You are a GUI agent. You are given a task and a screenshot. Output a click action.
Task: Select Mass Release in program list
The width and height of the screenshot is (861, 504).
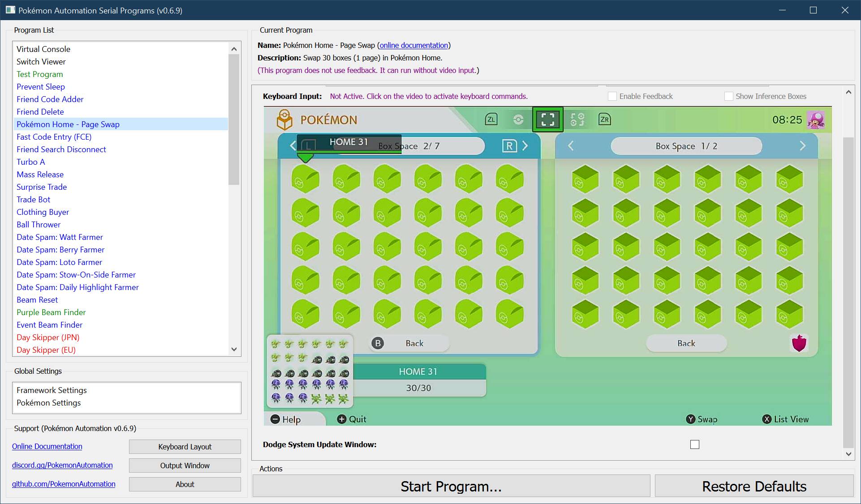point(40,175)
